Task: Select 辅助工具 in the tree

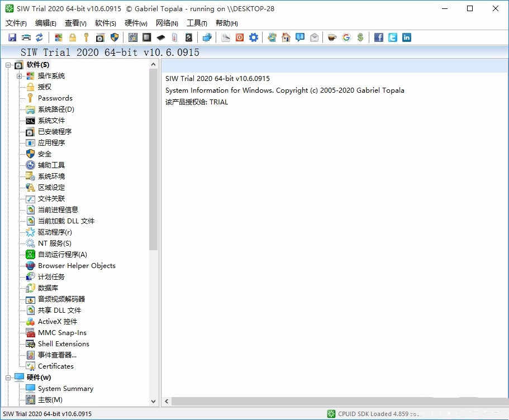Action: pyautogui.click(x=51, y=165)
